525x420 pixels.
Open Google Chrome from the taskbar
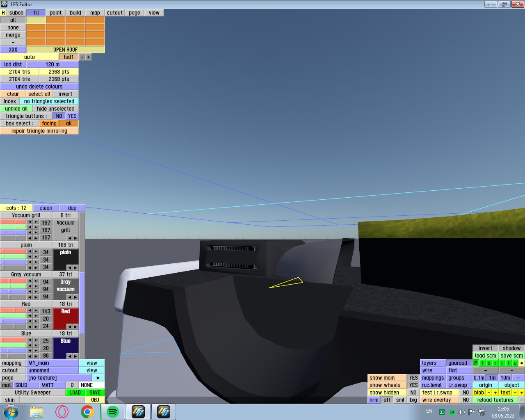(x=87, y=412)
